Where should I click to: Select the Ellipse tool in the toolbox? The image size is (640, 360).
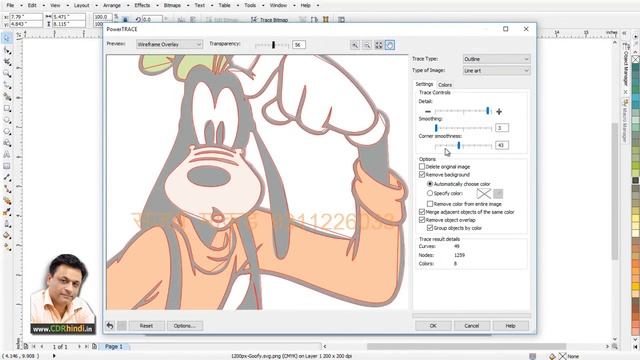[x=7, y=120]
